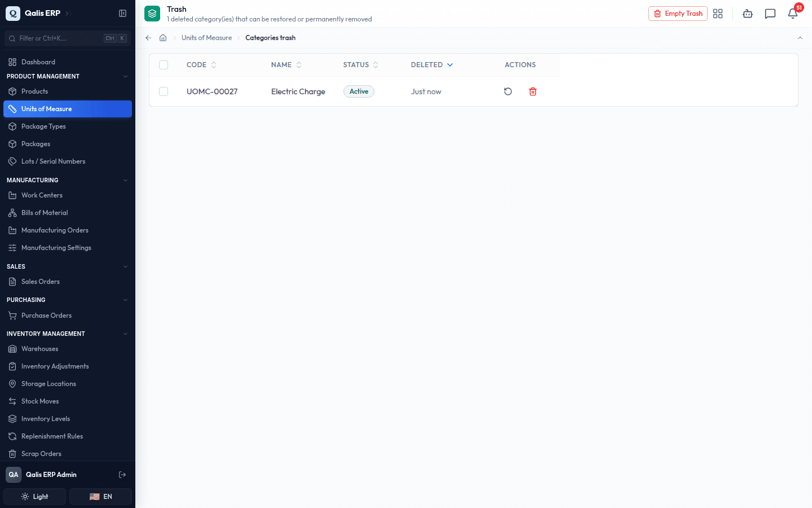Click the Qalis ERP workspace switcher chevron
Screen dimensions: 812x508
pos(67,14)
